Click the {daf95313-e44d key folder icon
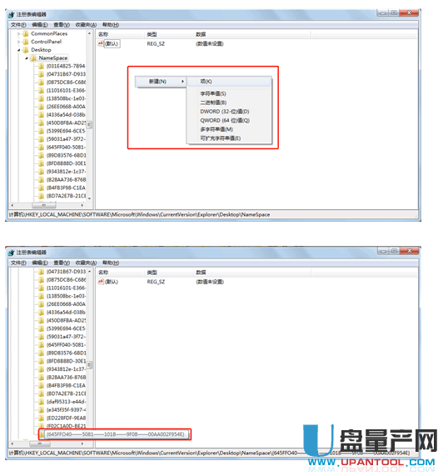Image resolution: width=448 pixels, height=476 pixels. click(x=42, y=402)
